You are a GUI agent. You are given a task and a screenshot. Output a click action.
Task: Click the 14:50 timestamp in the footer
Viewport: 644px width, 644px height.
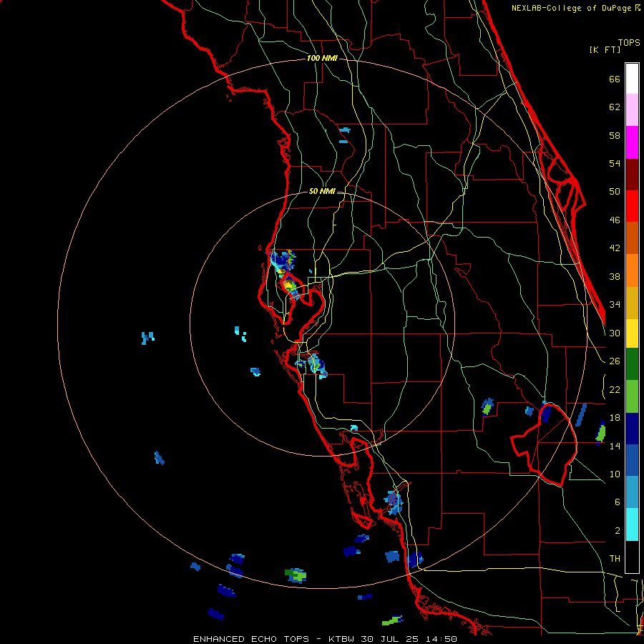[440, 639]
